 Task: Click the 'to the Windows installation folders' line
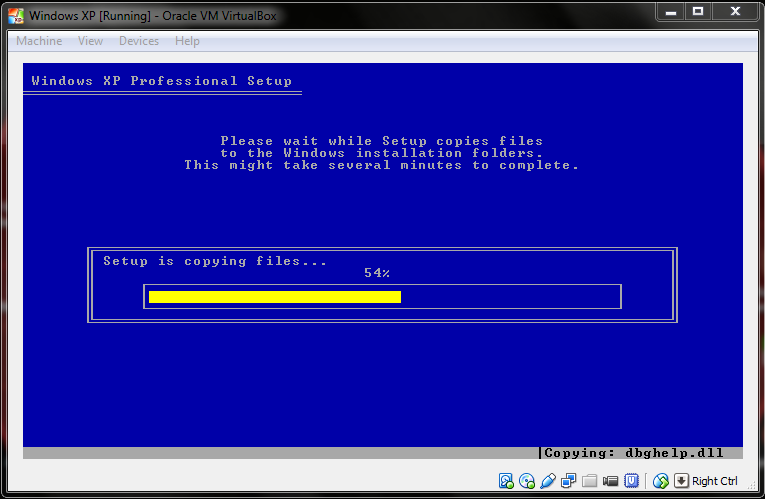click(382, 153)
